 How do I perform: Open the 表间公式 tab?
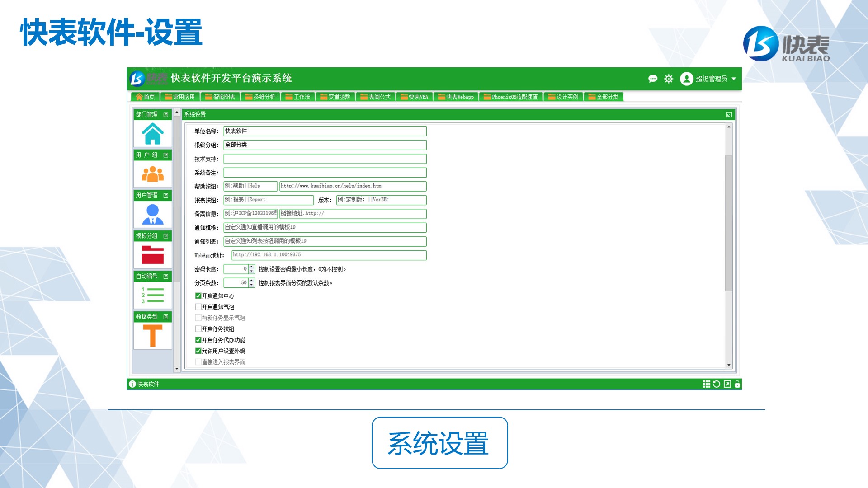(375, 97)
